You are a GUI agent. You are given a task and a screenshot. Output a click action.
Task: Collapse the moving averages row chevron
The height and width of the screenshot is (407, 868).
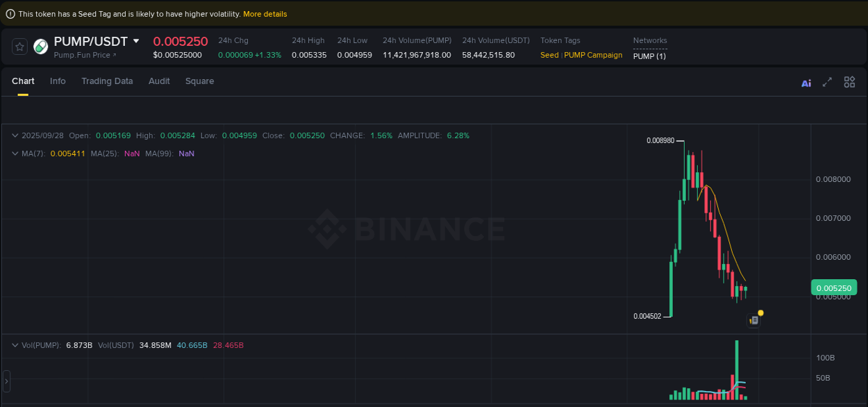click(x=15, y=152)
